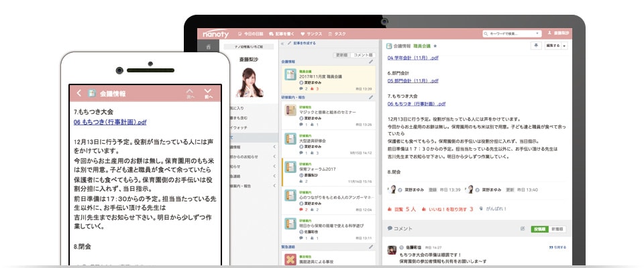The height and width of the screenshot is (268, 644).
Task: Switch comments to 新着順 order
Action: 557,229
